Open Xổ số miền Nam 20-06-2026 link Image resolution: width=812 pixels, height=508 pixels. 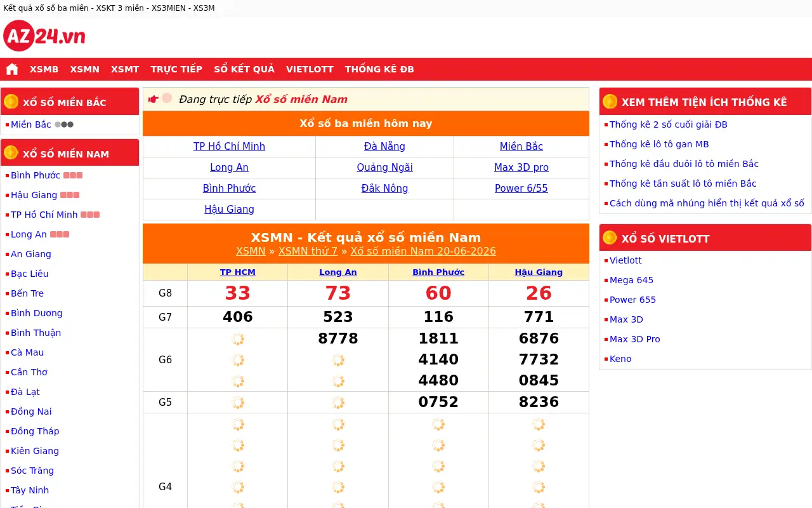[423, 251]
